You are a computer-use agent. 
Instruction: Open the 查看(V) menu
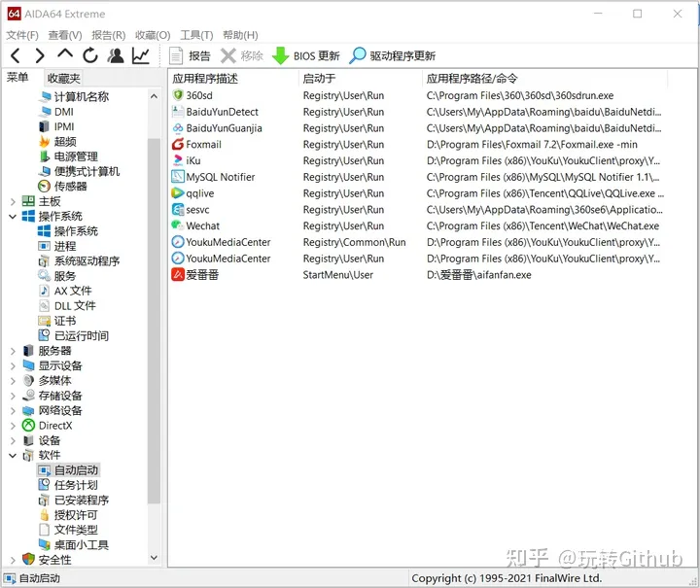(65, 35)
